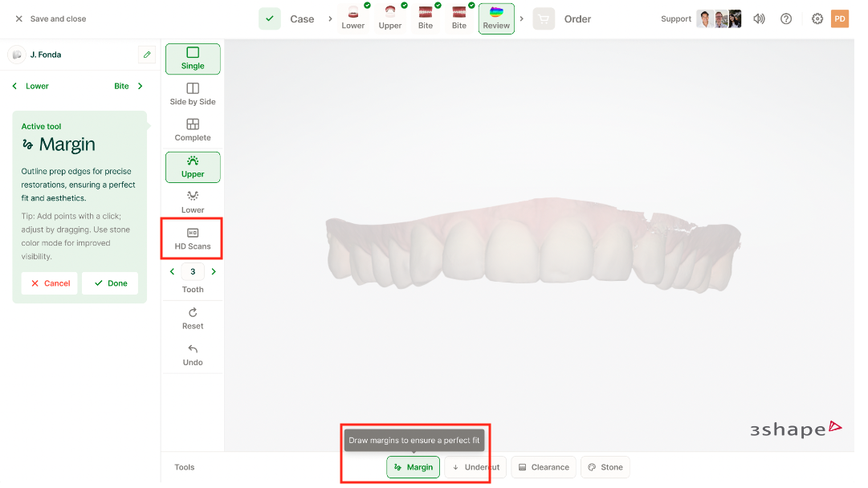Select the Single view layout
The width and height of the screenshot is (868, 488).
[193, 59]
